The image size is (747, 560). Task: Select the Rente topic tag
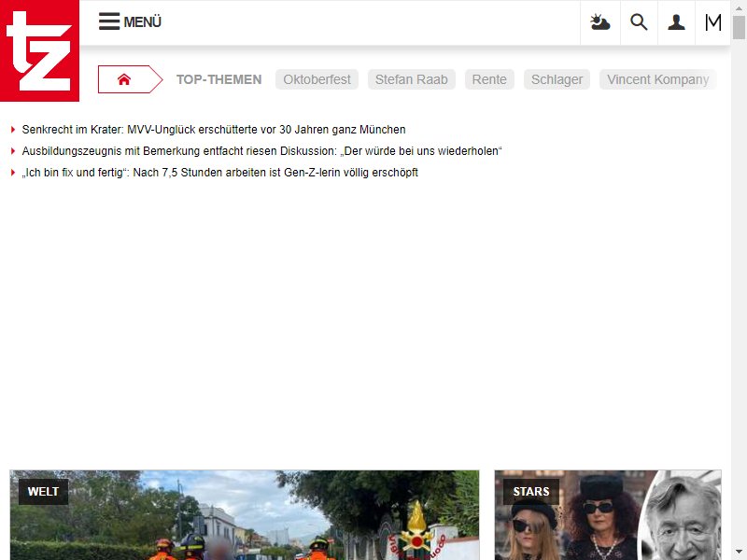489,79
